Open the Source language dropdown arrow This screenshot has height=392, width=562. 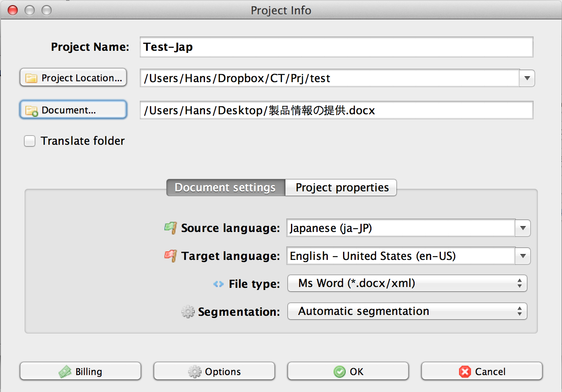point(523,228)
